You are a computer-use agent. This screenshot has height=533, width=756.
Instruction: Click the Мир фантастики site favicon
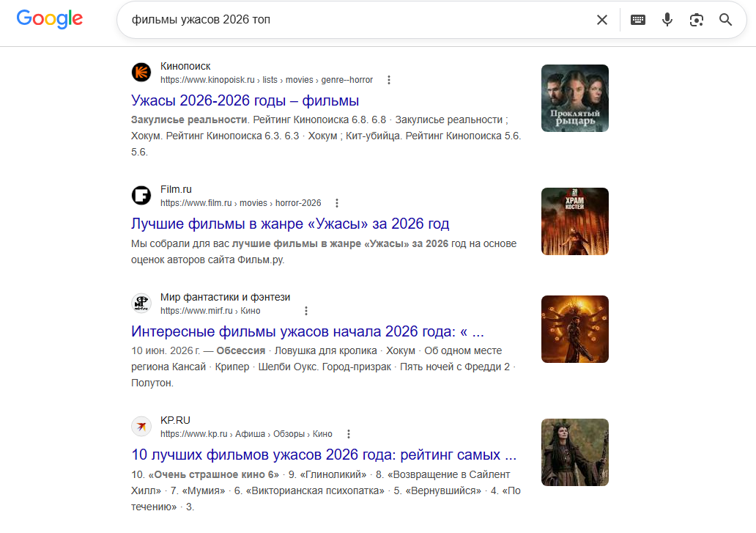click(141, 304)
